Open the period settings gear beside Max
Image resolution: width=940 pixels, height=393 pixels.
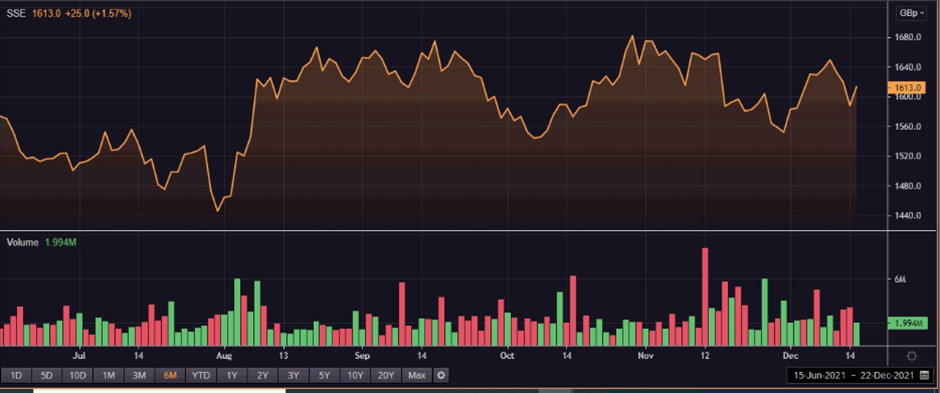(441, 376)
